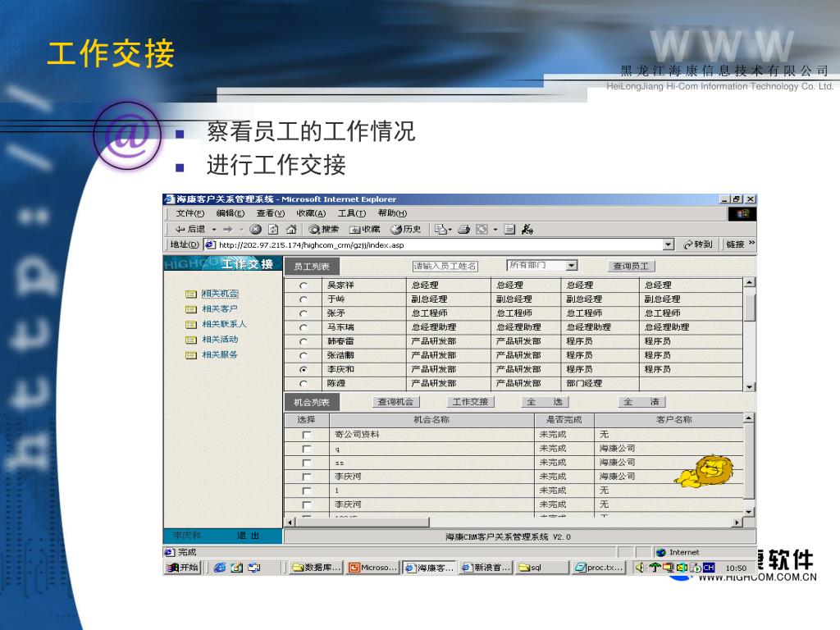This screenshot has height=630, width=840.
Task: Switch to 新浪首... taskbar window
Action: tap(486, 568)
